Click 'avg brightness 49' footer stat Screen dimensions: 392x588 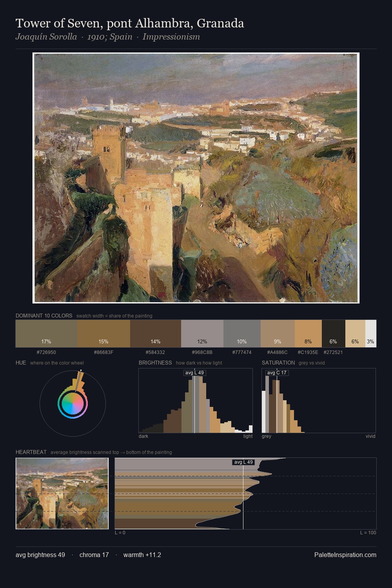tap(40, 555)
